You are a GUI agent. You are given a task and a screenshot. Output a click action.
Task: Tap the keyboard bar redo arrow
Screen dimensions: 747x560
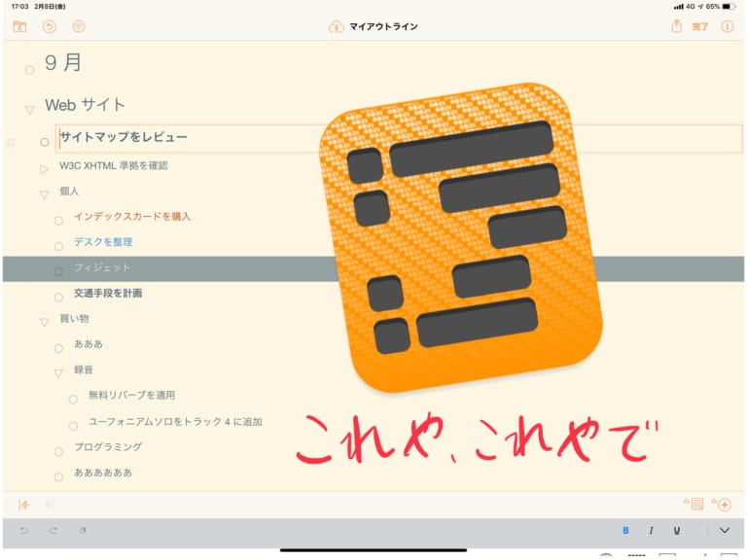tap(53, 531)
